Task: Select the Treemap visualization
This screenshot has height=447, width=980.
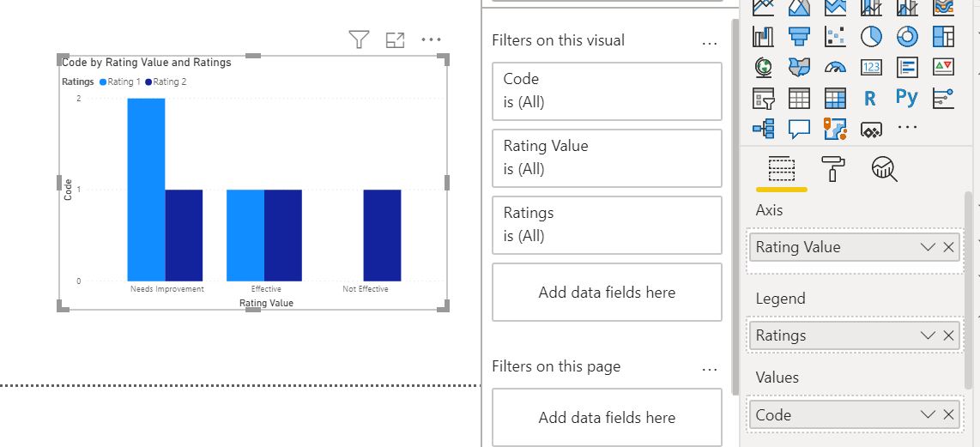Action: click(x=943, y=36)
